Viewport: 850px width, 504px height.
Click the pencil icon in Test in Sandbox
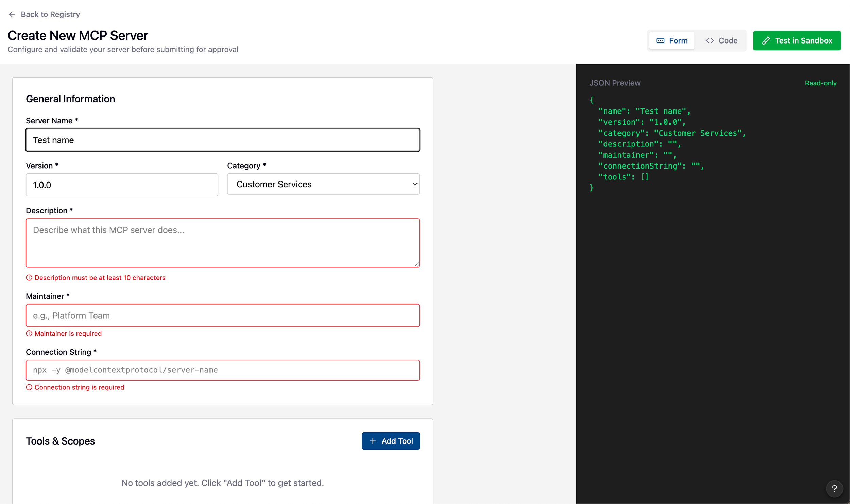[x=766, y=41]
